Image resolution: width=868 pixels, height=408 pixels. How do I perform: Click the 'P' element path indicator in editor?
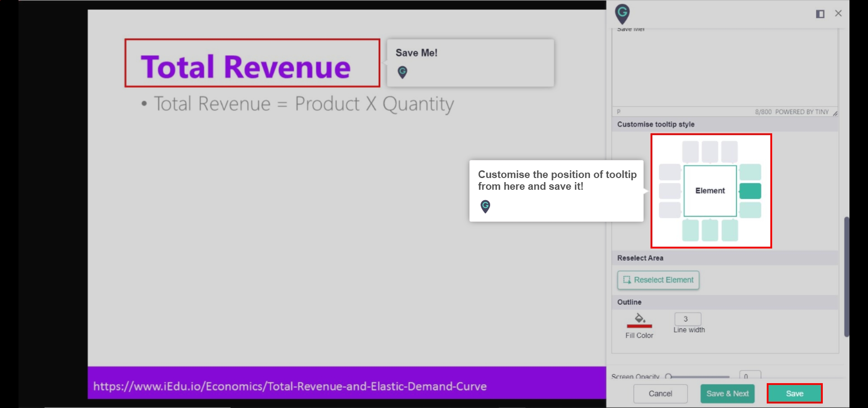(x=618, y=112)
